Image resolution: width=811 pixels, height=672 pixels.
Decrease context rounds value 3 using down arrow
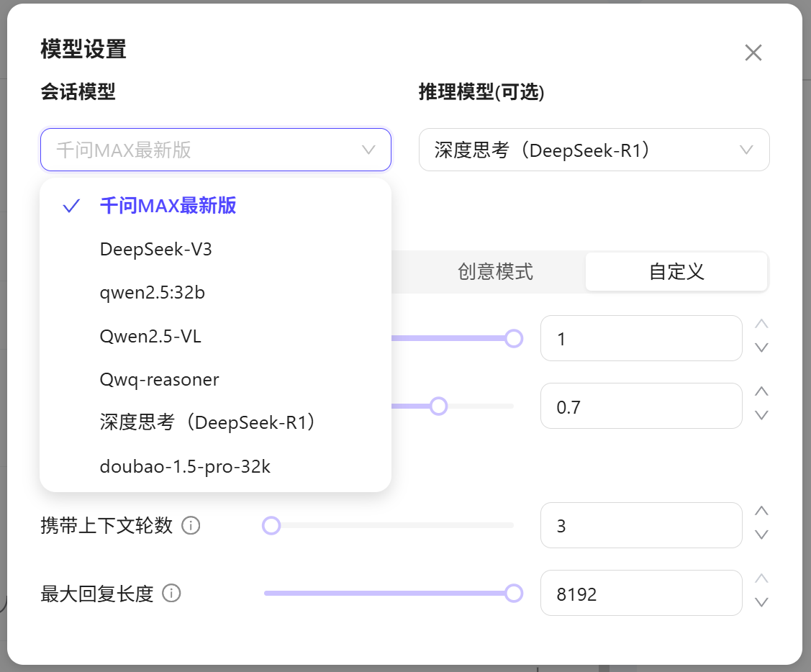(761, 535)
